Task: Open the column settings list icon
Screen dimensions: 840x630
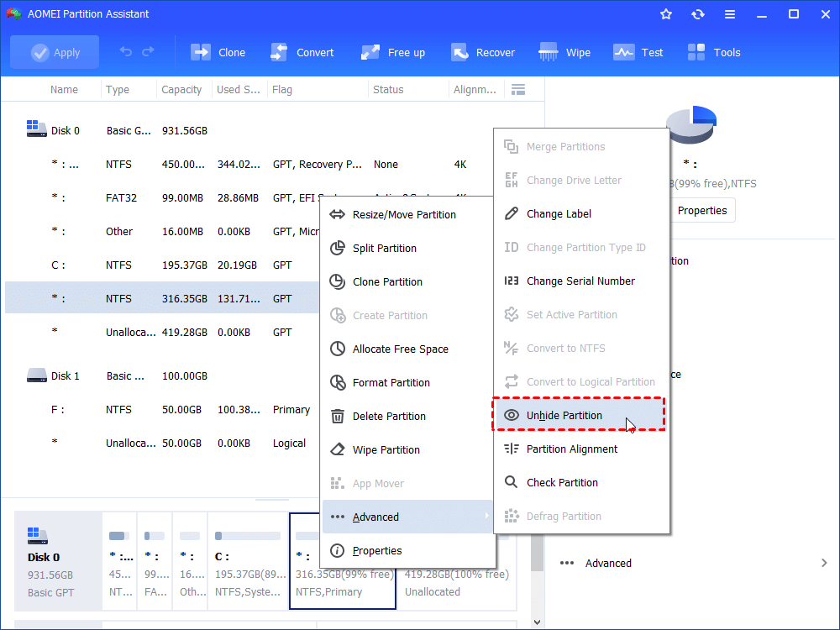Action: point(518,89)
